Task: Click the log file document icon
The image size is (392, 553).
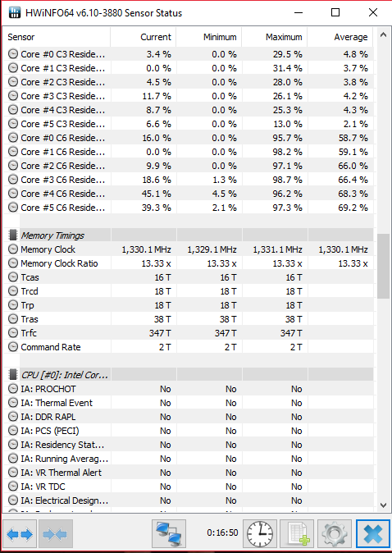Action: 297,533
